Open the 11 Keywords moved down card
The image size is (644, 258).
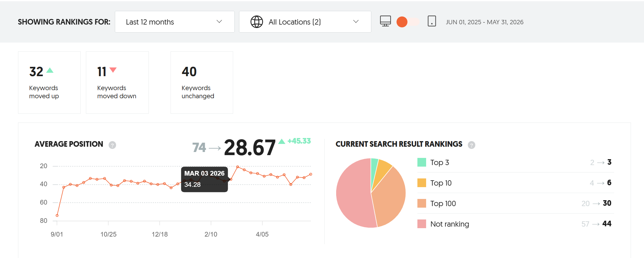[x=117, y=82]
